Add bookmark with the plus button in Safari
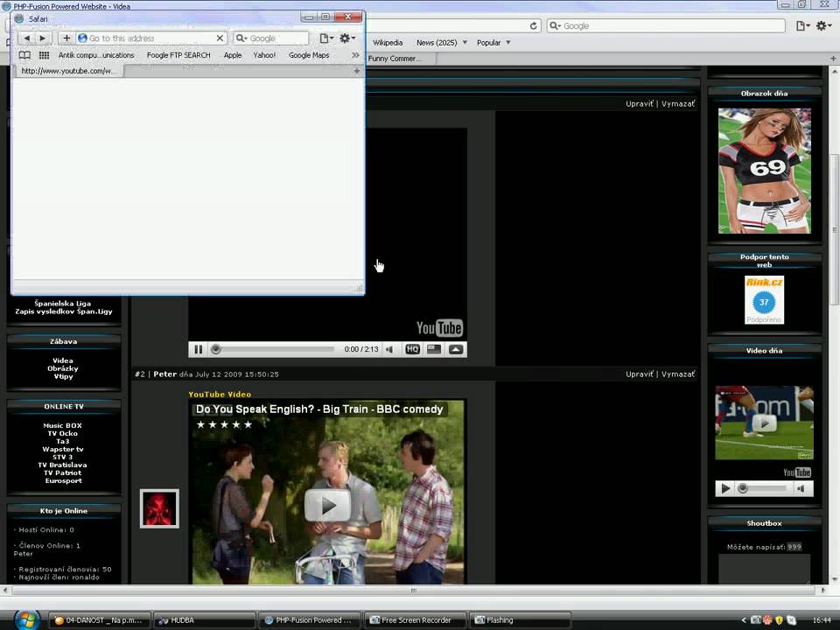The width and height of the screenshot is (840, 630). click(66, 38)
